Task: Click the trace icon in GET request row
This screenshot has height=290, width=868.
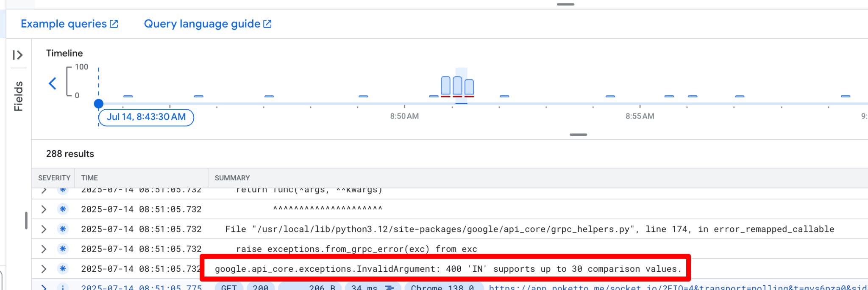Action: pyautogui.click(x=389, y=287)
